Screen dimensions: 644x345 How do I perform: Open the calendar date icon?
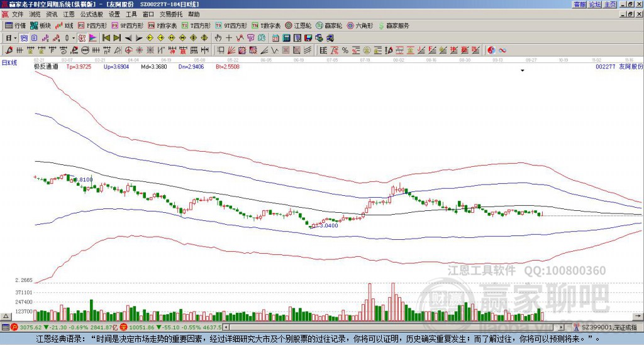(x=275, y=38)
